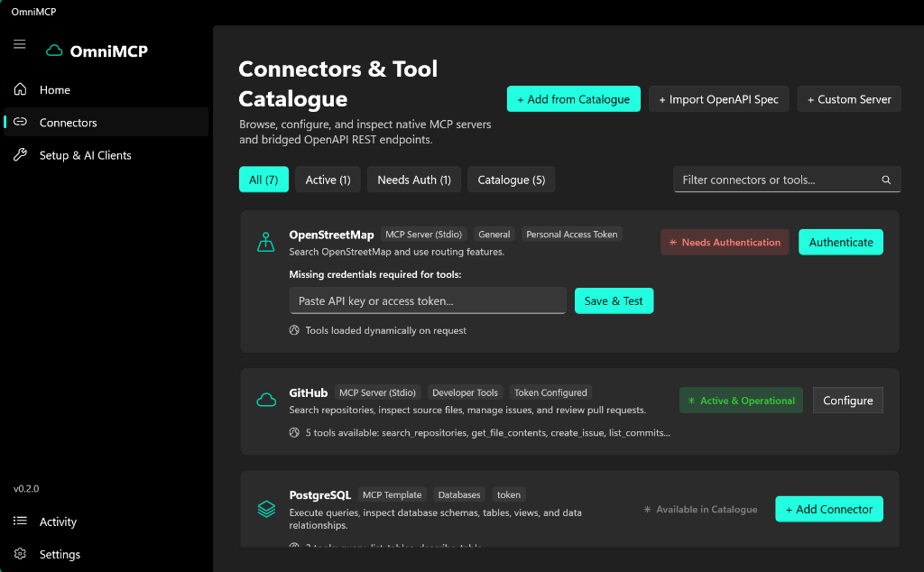This screenshot has width=924, height=572.
Task: Click the search magnifier icon
Action: 886,180
